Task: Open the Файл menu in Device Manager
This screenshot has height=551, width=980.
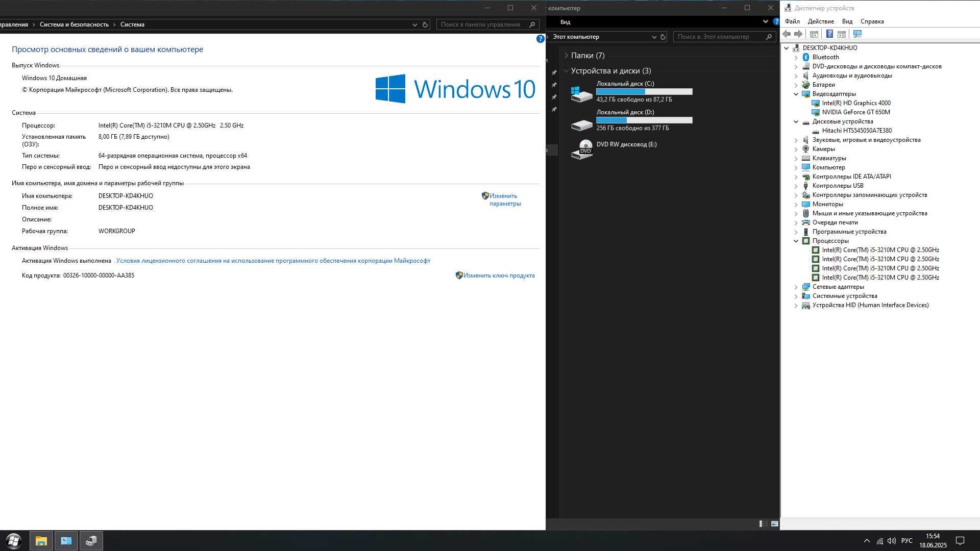Action: (x=792, y=21)
